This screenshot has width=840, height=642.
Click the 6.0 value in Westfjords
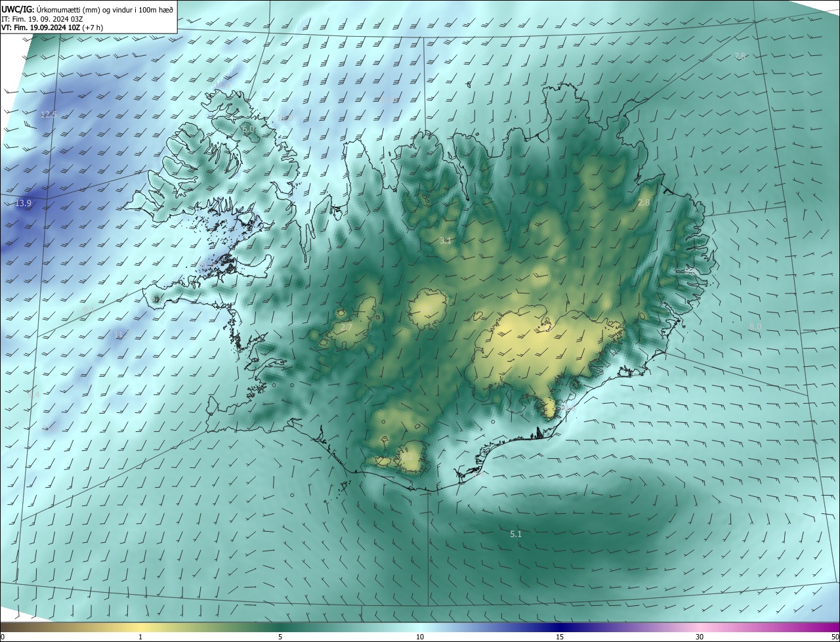(x=248, y=130)
